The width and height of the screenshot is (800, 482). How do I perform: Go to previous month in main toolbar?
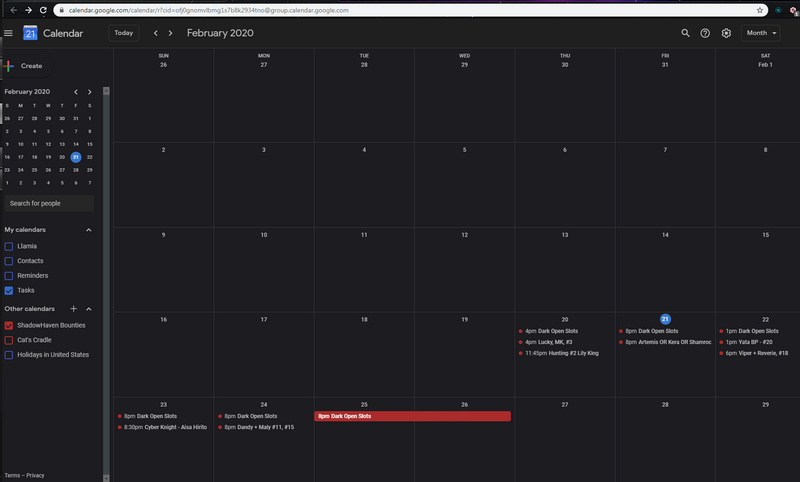[x=155, y=33]
